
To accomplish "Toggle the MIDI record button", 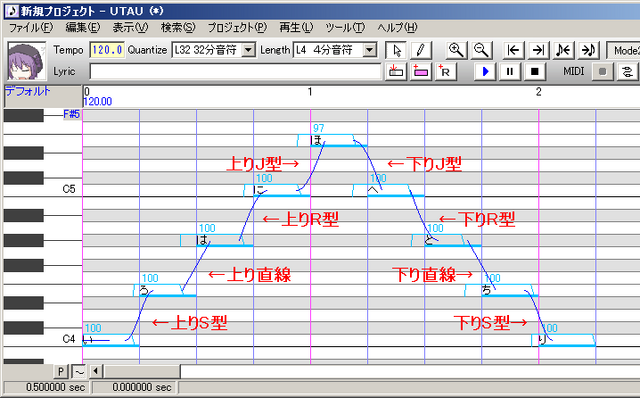I will (x=602, y=72).
